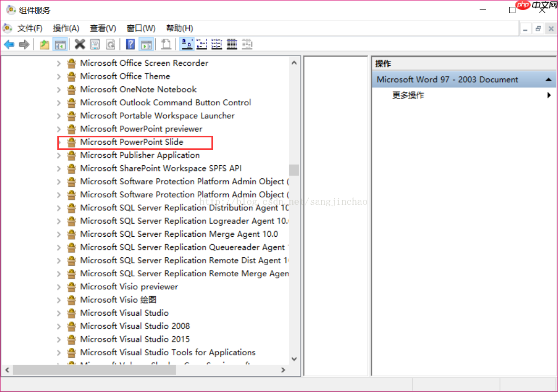This screenshot has width=558, height=392.
Task: Click the Microsoft Visual Studio 2008 component icon
Action: tap(72, 326)
